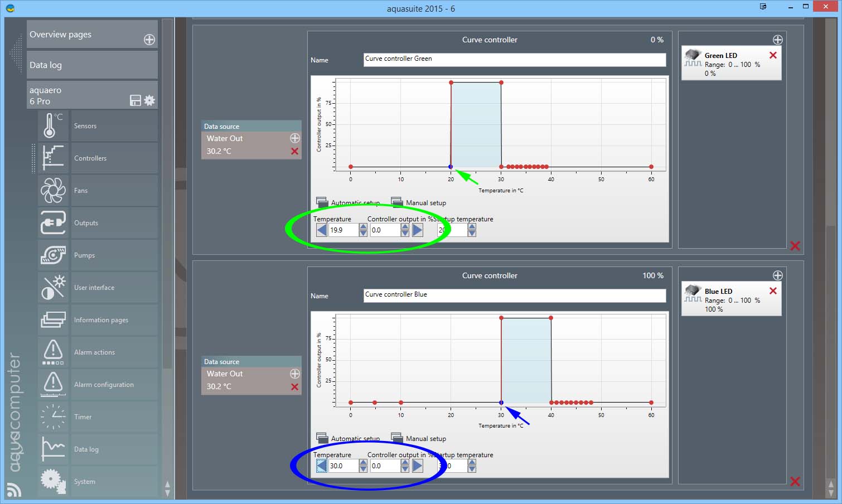Viewport: 842px width, 504px height.
Task: Open the Outputs plug icon
Action: [x=53, y=223]
